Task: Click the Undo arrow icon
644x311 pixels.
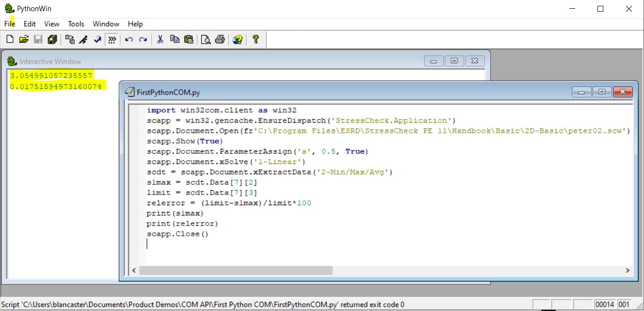Action: pyautogui.click(x=129, y=40)
